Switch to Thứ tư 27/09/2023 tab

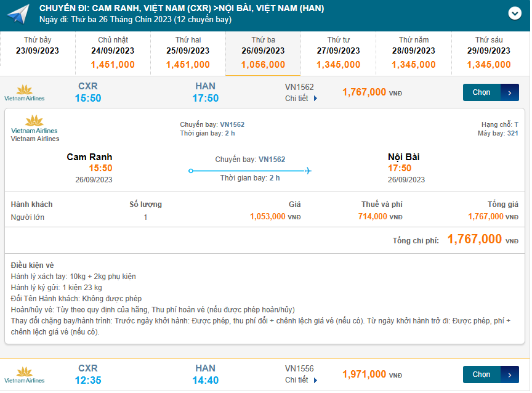click(x=338, y=52)
